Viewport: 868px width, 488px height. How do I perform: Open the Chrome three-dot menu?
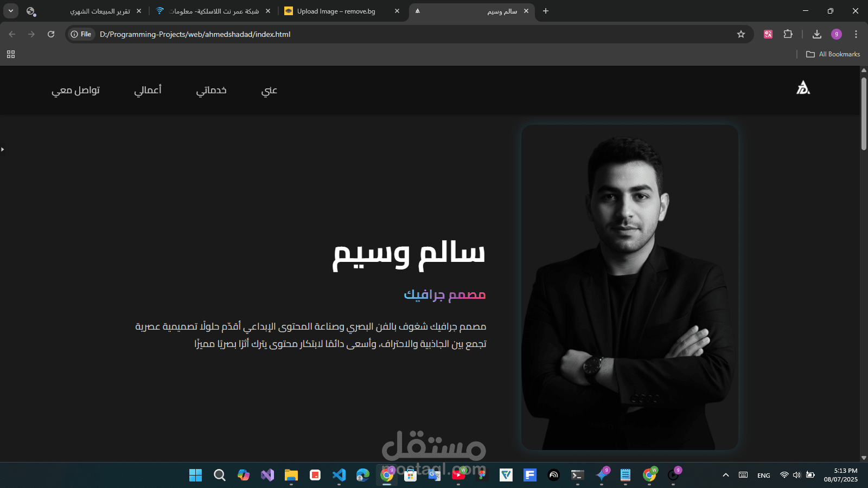[x=856, y=34]
